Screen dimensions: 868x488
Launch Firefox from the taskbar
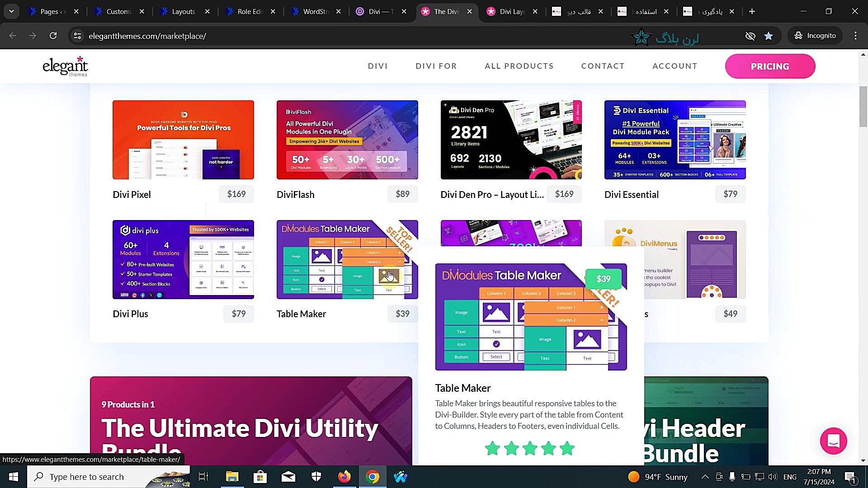(344, 477)
